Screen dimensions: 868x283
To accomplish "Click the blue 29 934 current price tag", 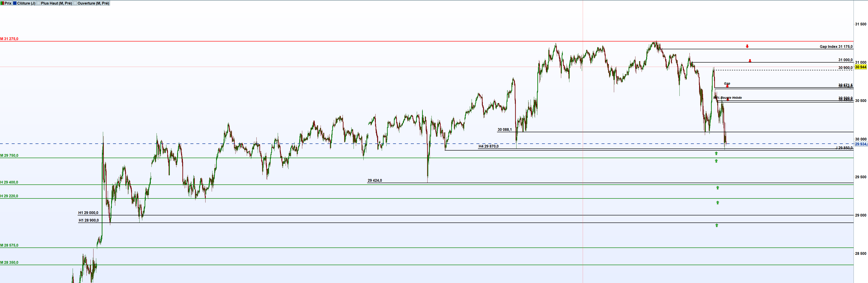I will [861, 144].
